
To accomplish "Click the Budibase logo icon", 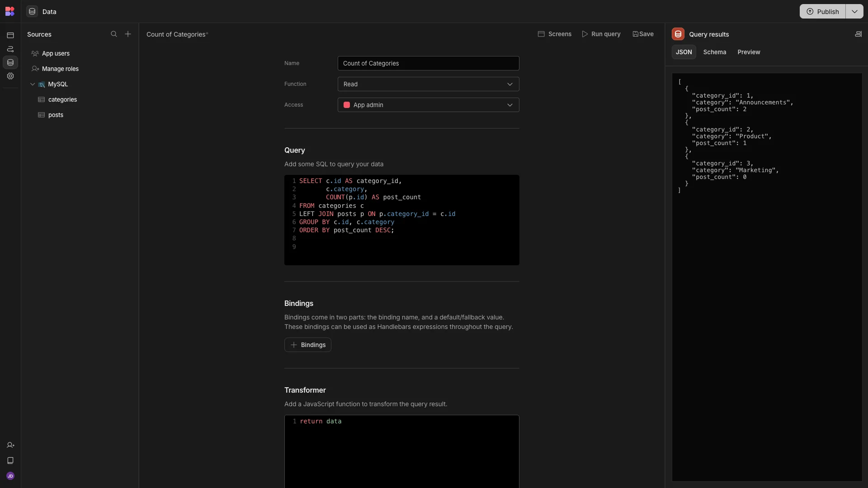I will 10,11.
